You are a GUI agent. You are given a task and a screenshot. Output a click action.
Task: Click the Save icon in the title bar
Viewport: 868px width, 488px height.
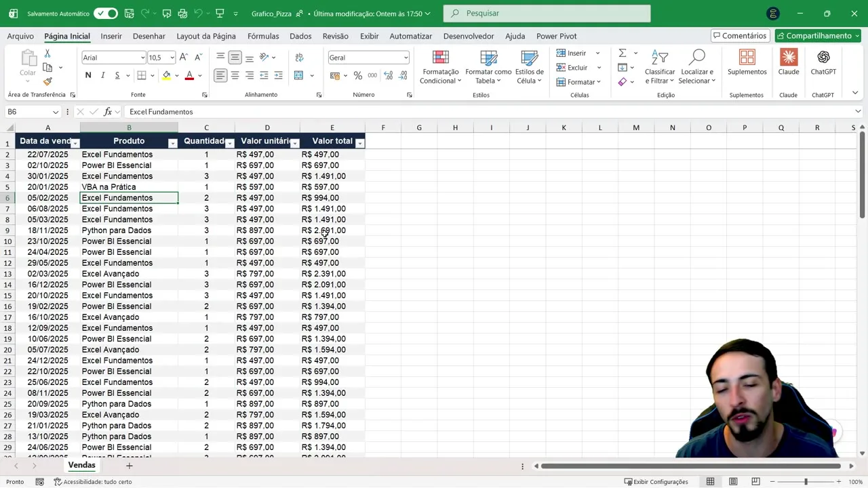pos(130,14)
